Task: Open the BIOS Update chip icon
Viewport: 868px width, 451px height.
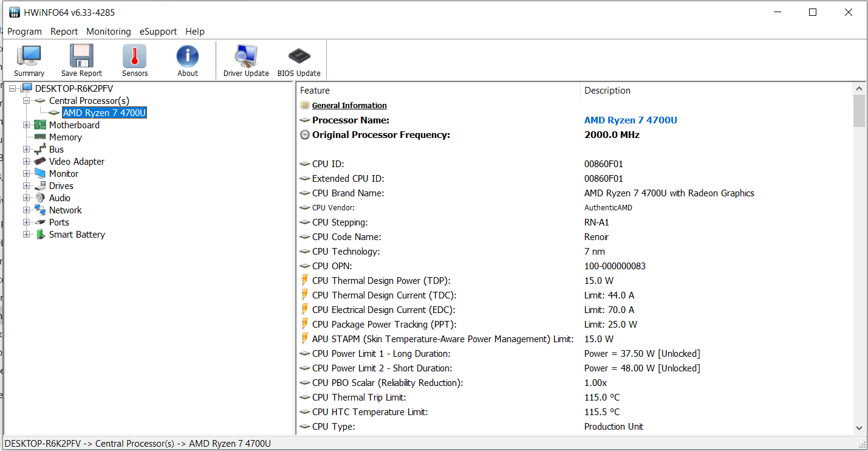Action: point(299,57)
